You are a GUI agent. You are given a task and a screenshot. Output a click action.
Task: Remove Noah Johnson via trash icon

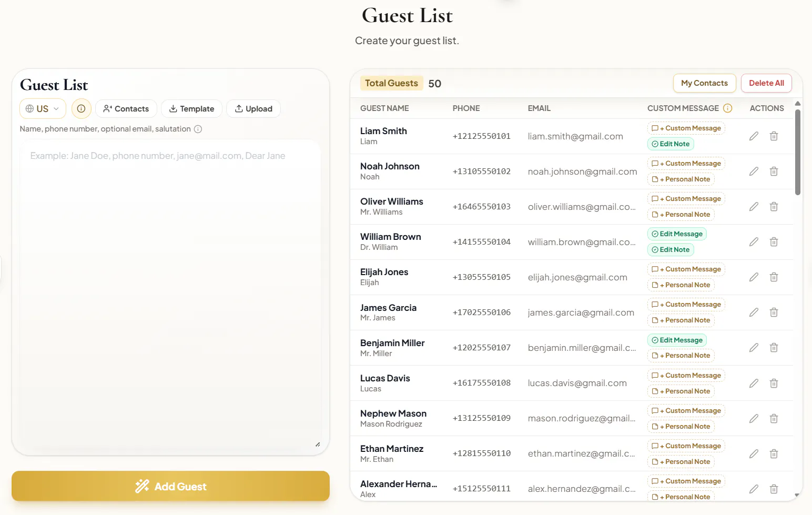coord(774,171)
